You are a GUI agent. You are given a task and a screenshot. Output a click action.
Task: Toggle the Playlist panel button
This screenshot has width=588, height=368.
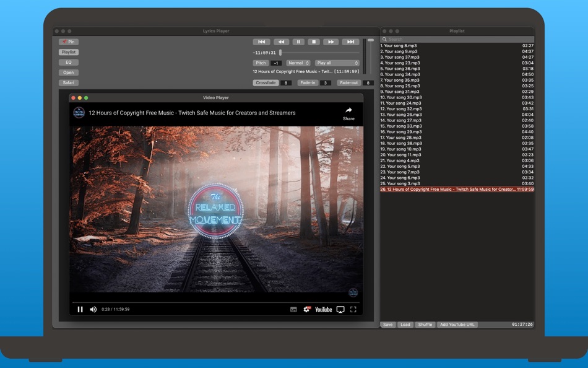click(69, 52)
